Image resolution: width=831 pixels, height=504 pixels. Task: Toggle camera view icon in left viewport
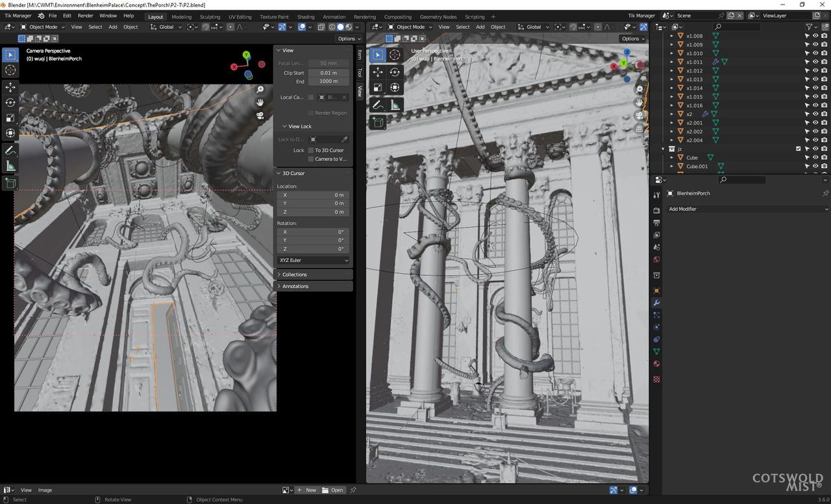[x=260, y=115]
